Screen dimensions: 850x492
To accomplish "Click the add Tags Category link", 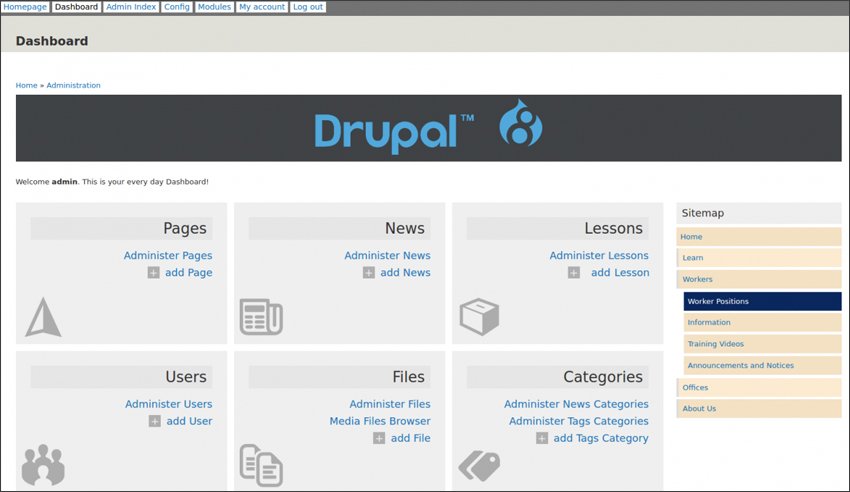I will pyautogui.click(x=601, y=438).
